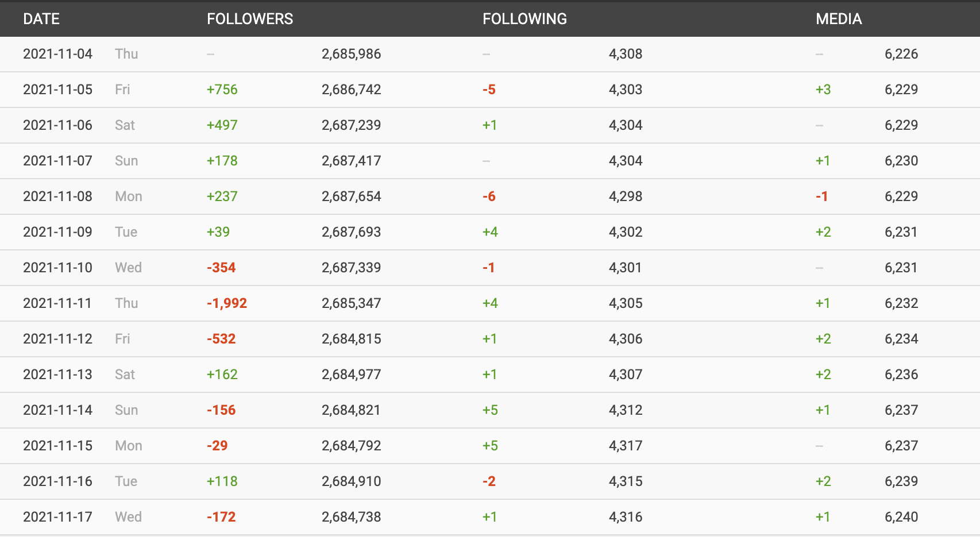
Task: Click the 2021-11-11 date entry
Action: [x=57, y=303]
